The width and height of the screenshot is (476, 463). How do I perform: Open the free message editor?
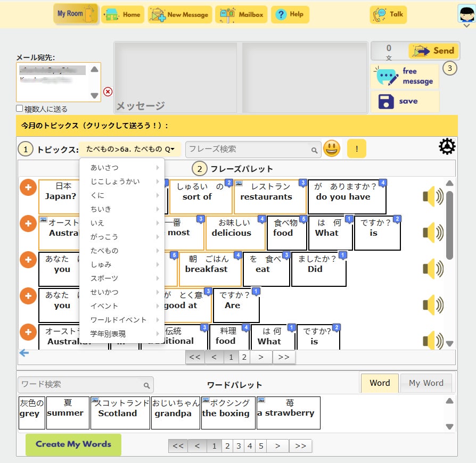(x=405, y=76)
